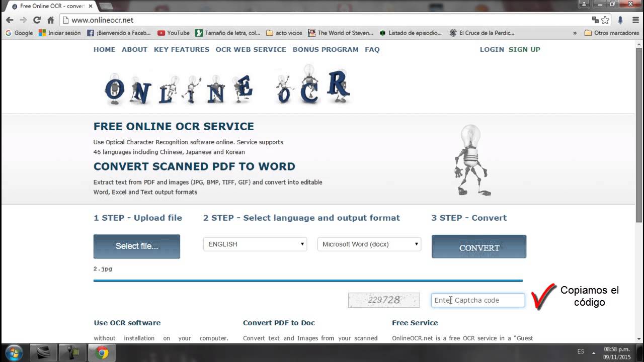
Task: Click the Convert PDF to Doc heading
Action: [279, 323]
